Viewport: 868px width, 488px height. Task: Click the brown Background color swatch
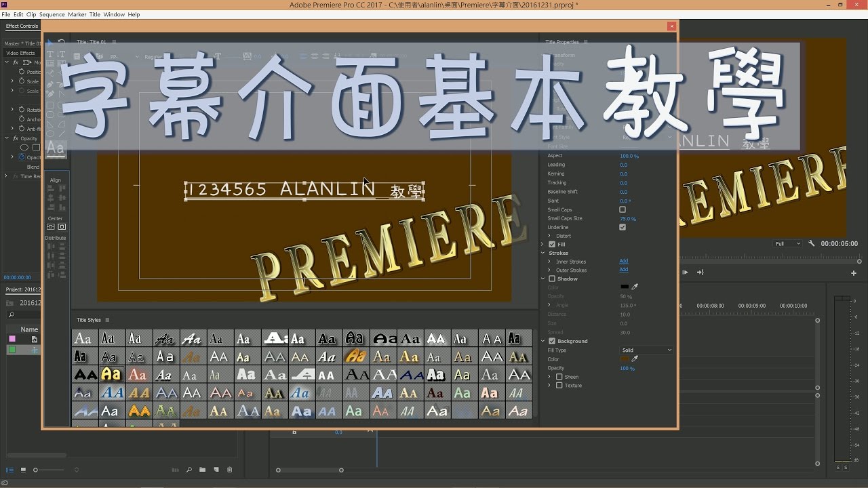coord(625,359)
